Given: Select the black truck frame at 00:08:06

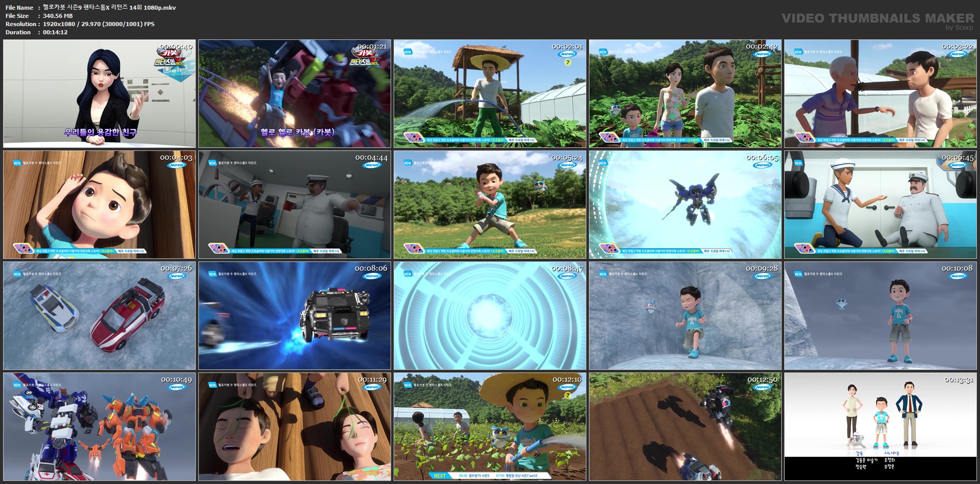Looking at the screenshot, I should pyautogui.click(x=295, y=316).
